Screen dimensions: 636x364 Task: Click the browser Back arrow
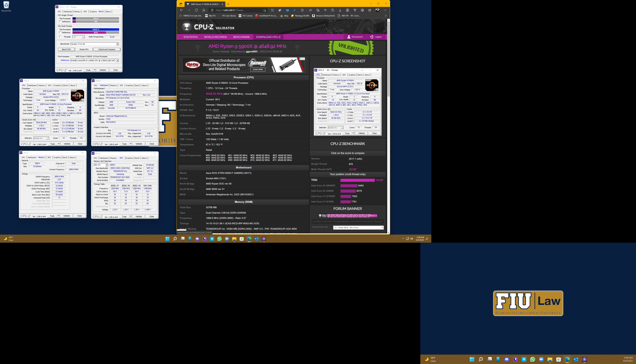181,10
